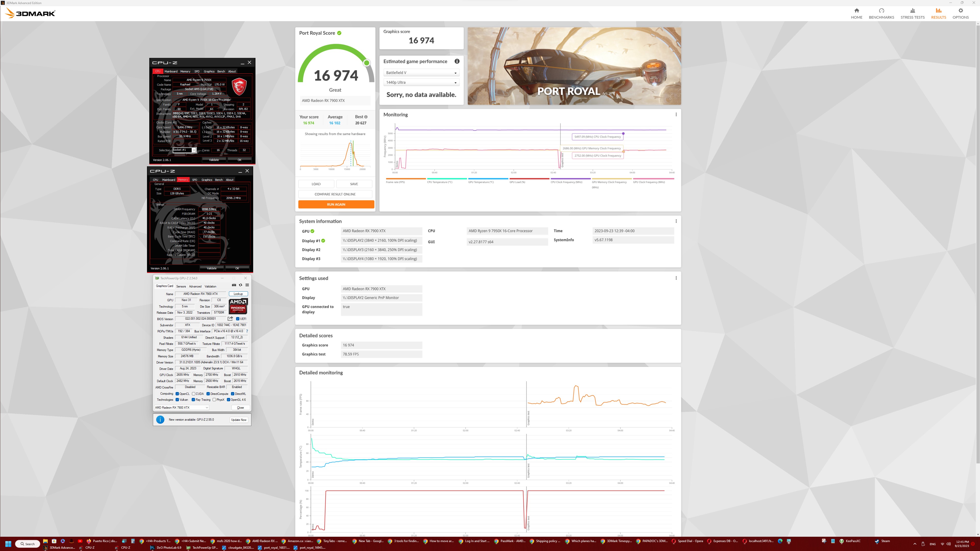The width and height of the screenshot is (980, 551).
Task: Click the GPU-Z screenshot camera icon
Action: click(x=234, y=285)
